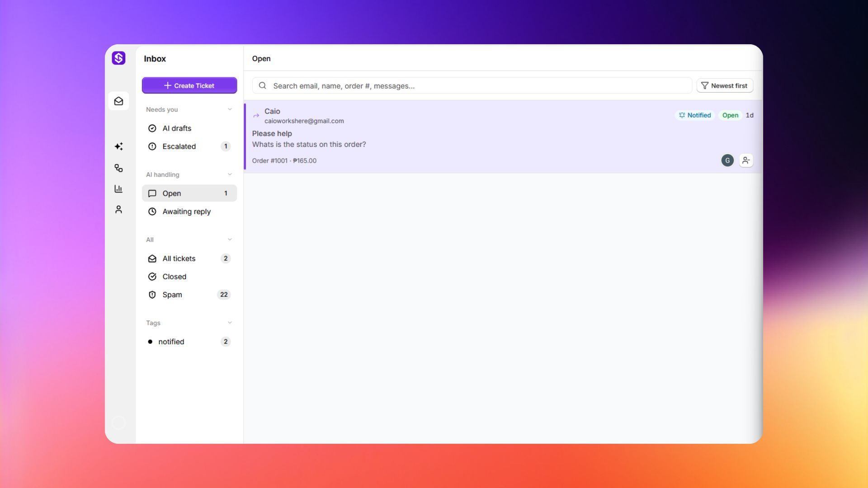Click the Open chat bubble icon

152,193
